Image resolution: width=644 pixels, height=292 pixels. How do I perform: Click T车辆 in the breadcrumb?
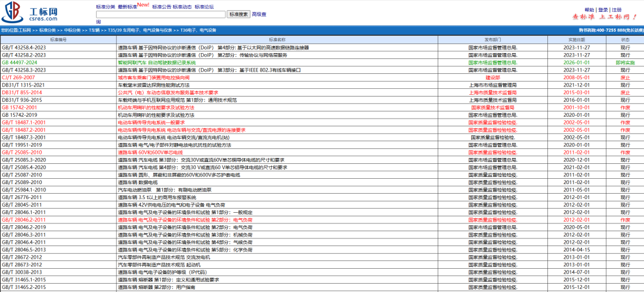(94, 30)
